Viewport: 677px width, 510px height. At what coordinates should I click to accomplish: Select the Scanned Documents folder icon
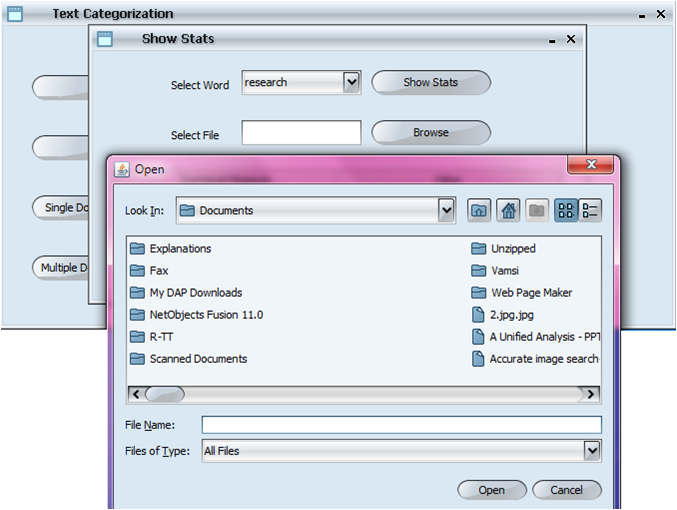point(137,358)
